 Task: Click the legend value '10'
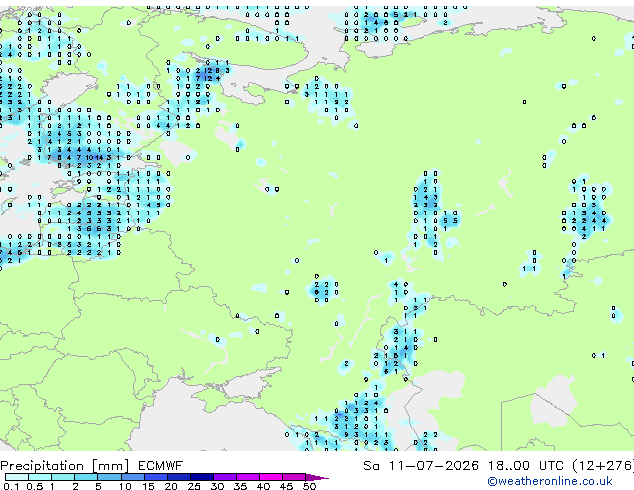coord(125,486)
